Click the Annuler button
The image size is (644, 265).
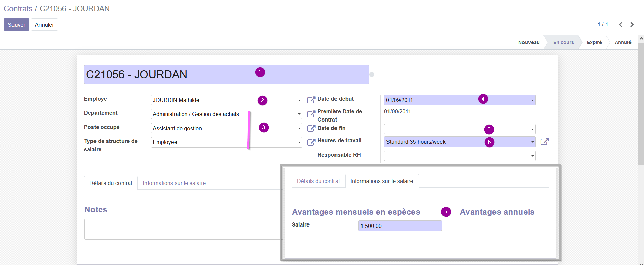point(45,25)
